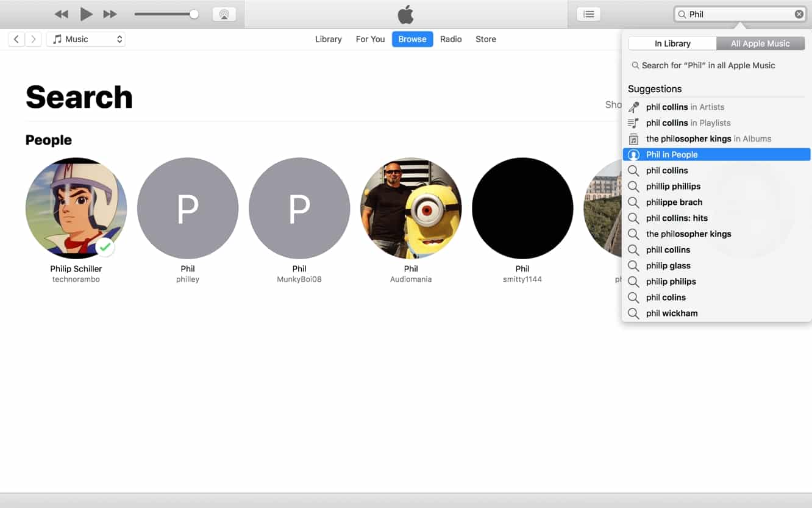Pick the phil wickham suggestion
The image size is (812, 508).
(x=716, y=313)
